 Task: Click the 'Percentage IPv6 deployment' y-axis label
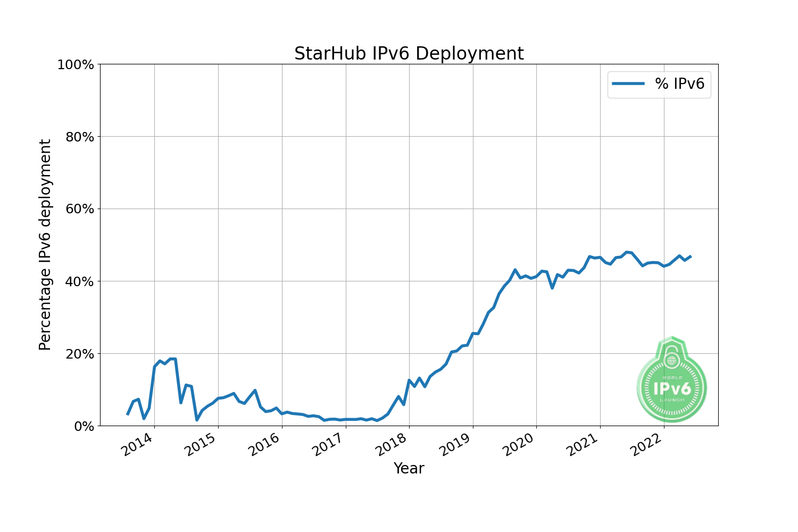point(46,245)
